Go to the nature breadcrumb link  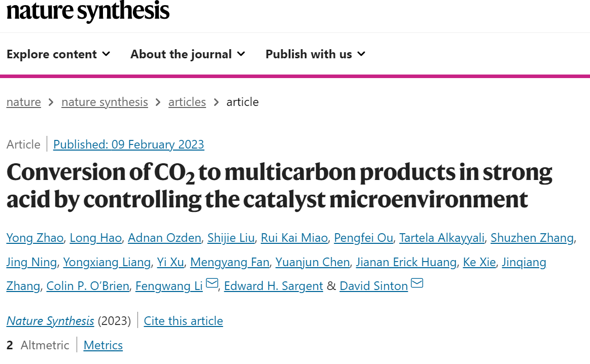(x=24, y=102)
